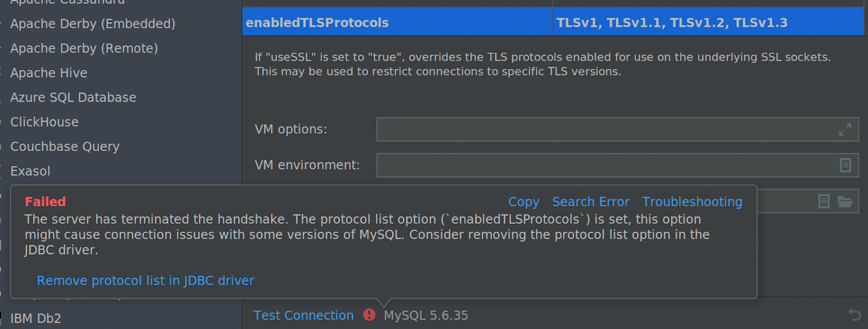This screenshot has height=329, width=868.
Task: Run Test Connection
Action: pos(304,315)
